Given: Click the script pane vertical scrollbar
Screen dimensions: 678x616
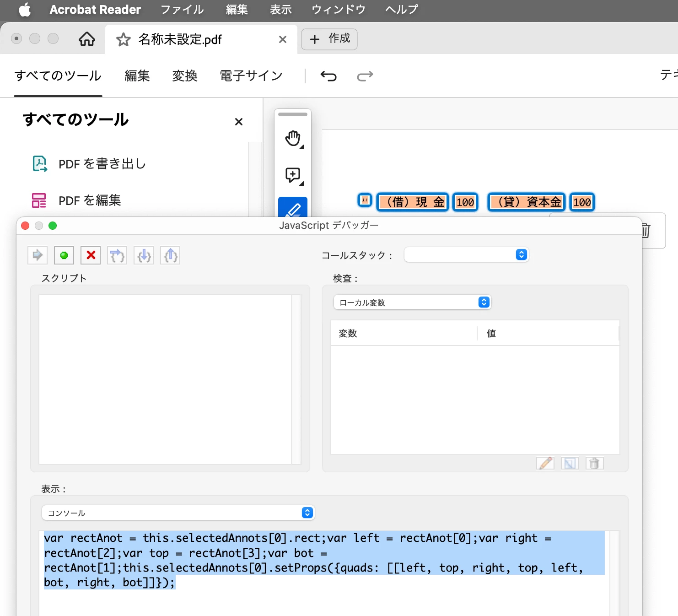Looking at the screenshot, I should pyautogui.click(x=296, y=379).
